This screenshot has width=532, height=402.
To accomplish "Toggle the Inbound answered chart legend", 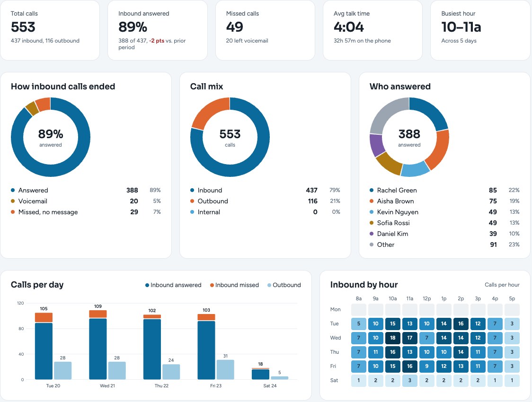I will (173, 285).
